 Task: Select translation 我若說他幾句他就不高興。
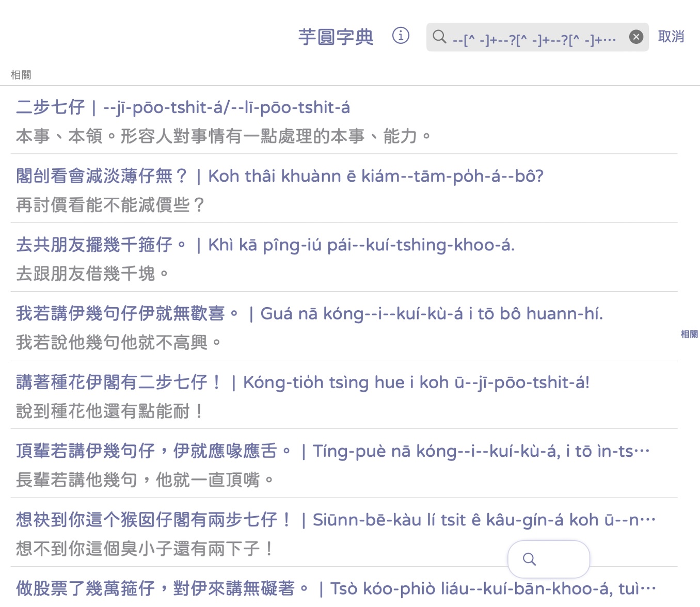click(x=119, y=342)
